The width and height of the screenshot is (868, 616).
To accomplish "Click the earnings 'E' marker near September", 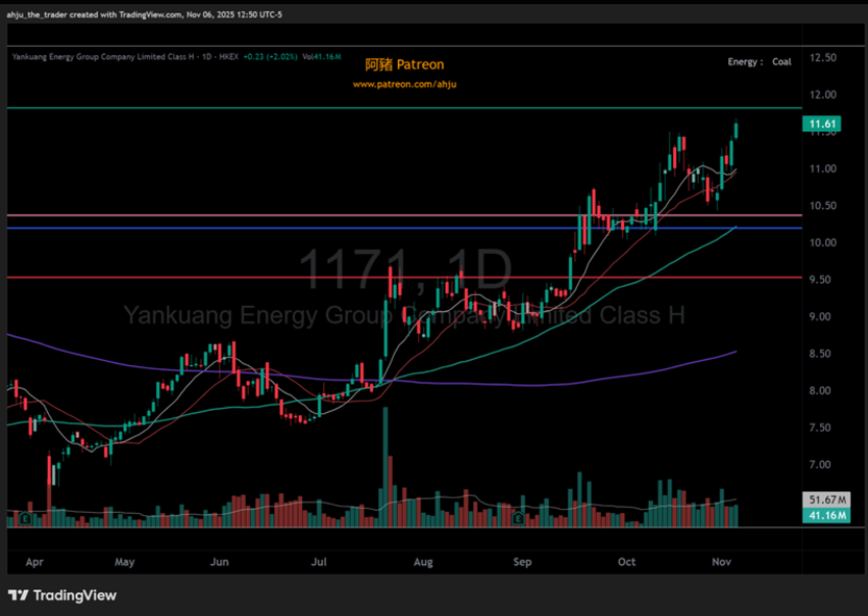I will (x=518, y=518).
